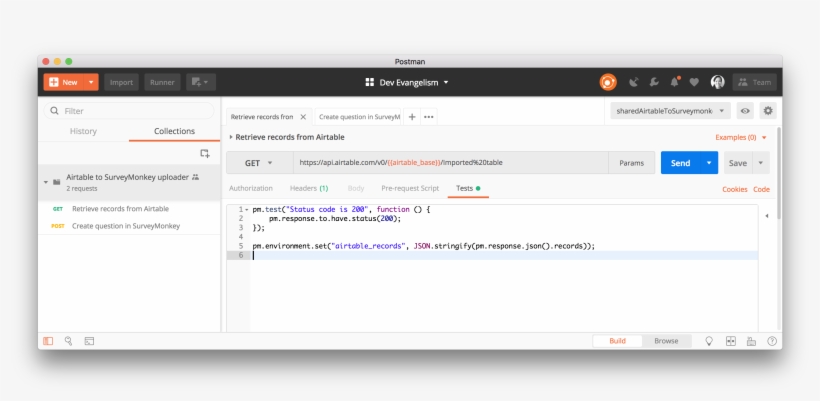Open the Pre-request Script tab
Viewport: 820px width, 401px height.
point(410,188)
